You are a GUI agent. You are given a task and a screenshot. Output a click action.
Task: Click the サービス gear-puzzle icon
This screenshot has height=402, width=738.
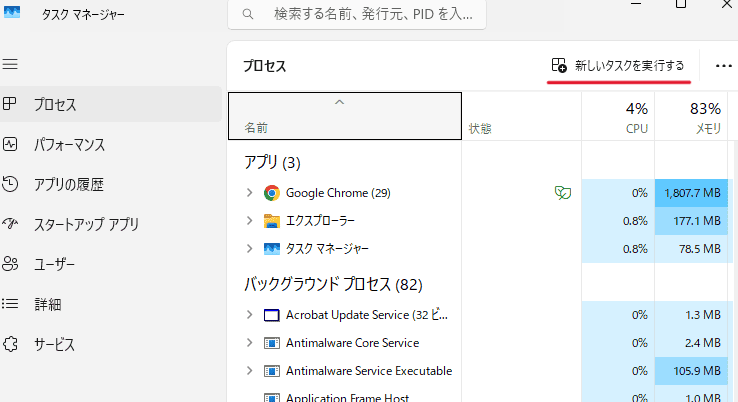[10, 344]
